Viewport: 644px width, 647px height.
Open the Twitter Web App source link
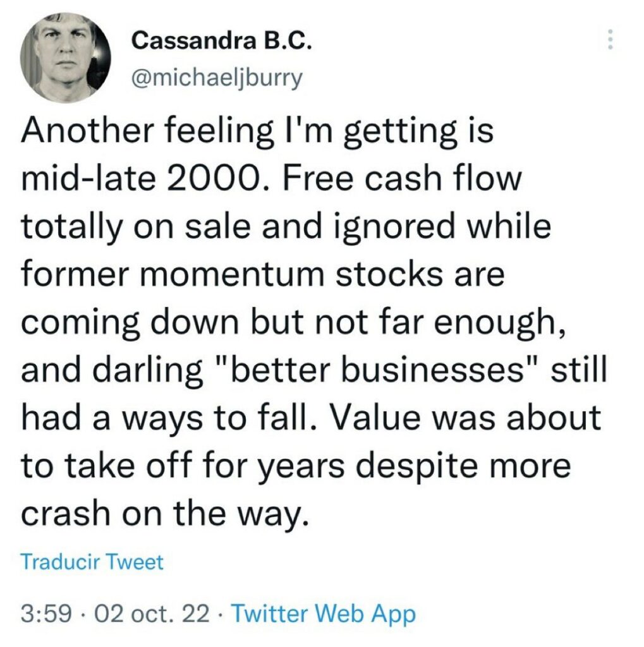[x=324, y=613]
